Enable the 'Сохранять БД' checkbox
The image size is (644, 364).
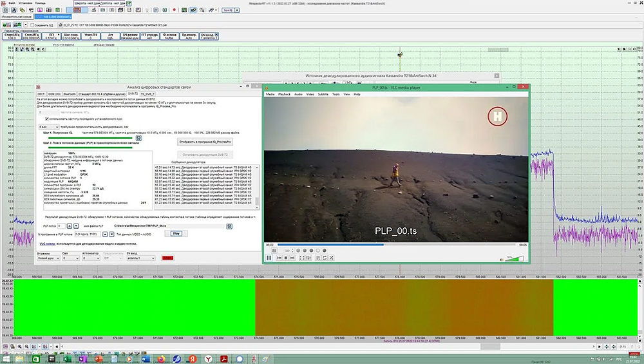[33, 25]
